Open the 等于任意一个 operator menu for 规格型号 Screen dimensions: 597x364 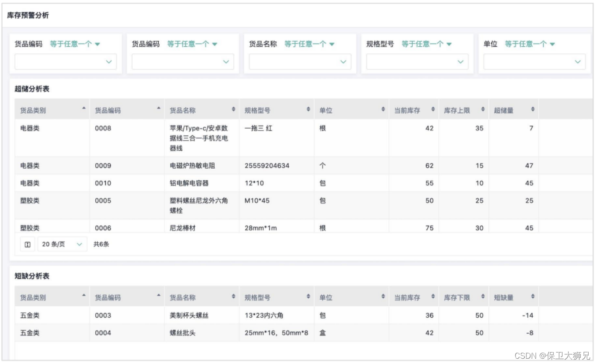[x=425, y=44]
